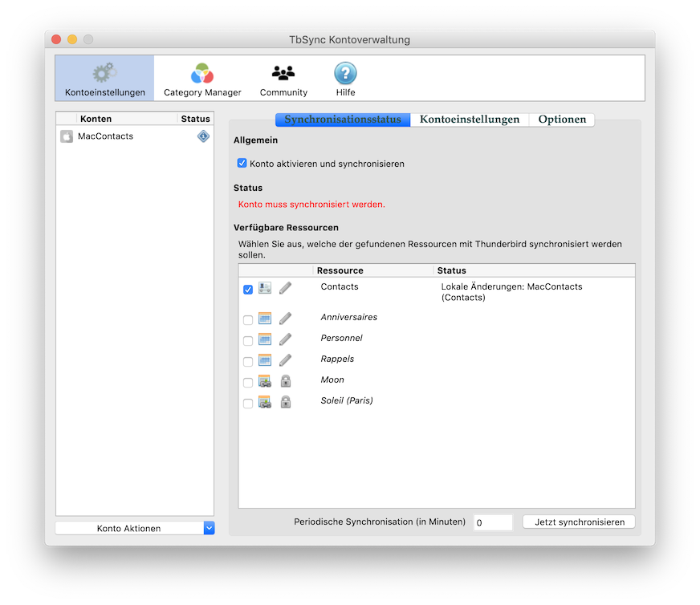Click the Category Manager label
The width and height of the screenshot is (700, 605).
coord(202,92)
